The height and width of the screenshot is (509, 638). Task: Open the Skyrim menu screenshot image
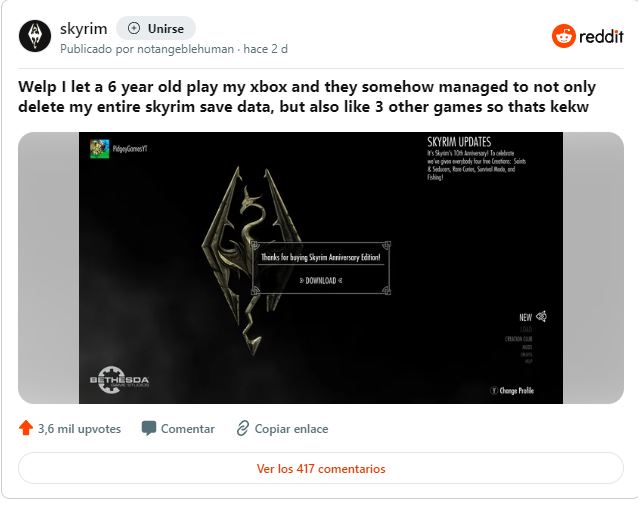(x=321, y=268)
